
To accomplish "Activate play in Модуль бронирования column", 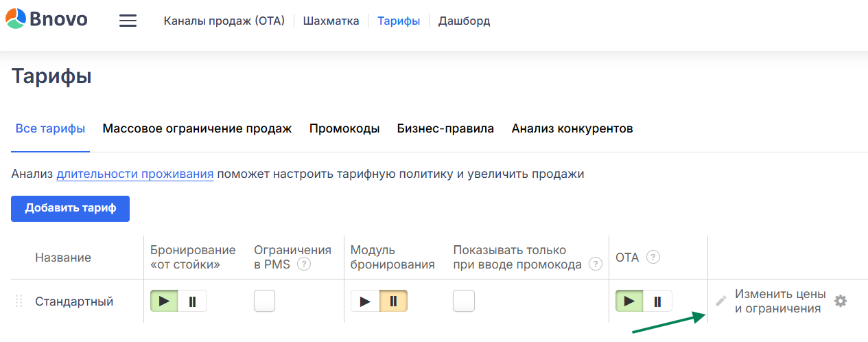I will click(x=365, y=301).
